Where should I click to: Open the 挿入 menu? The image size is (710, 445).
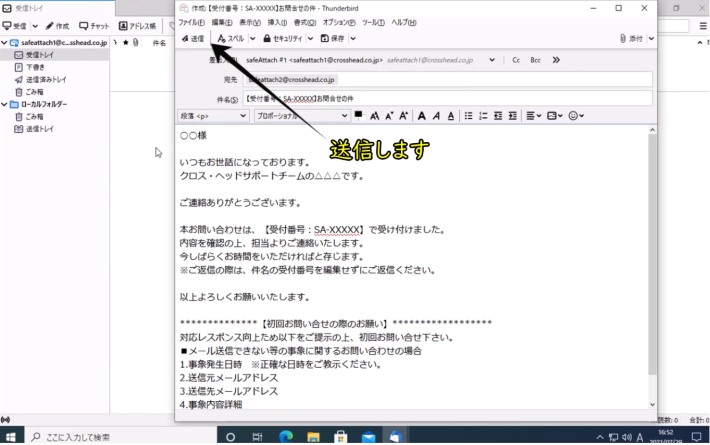click(277, 22)
